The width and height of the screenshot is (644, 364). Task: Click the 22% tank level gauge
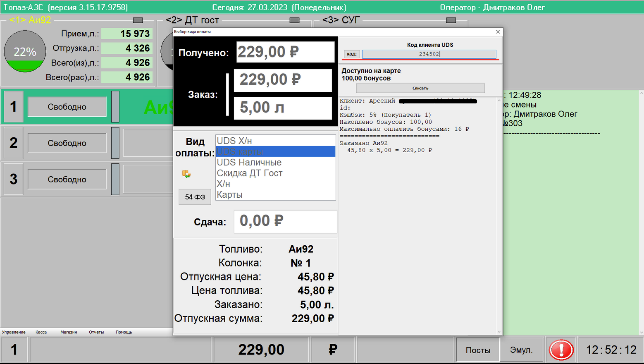pos(25,51)
